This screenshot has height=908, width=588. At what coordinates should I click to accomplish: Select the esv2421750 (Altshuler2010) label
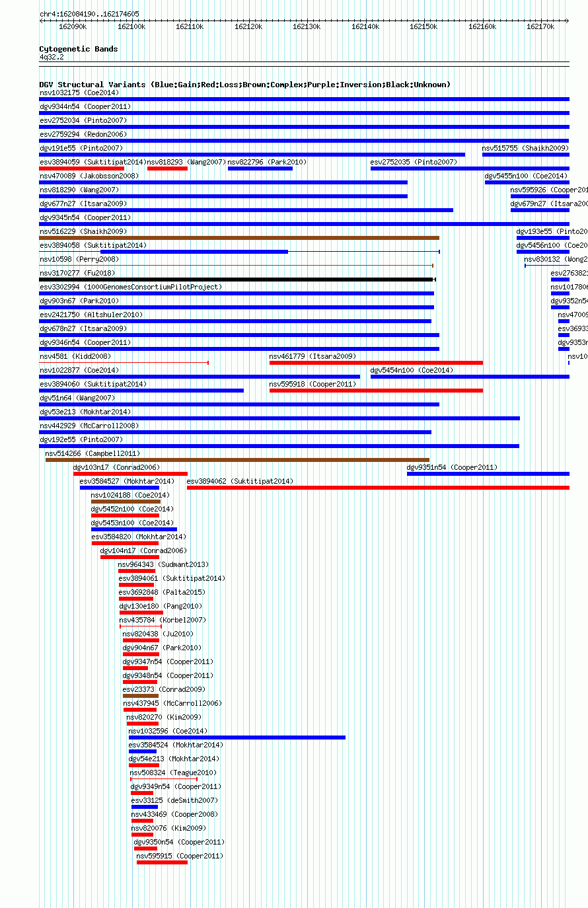91,315
